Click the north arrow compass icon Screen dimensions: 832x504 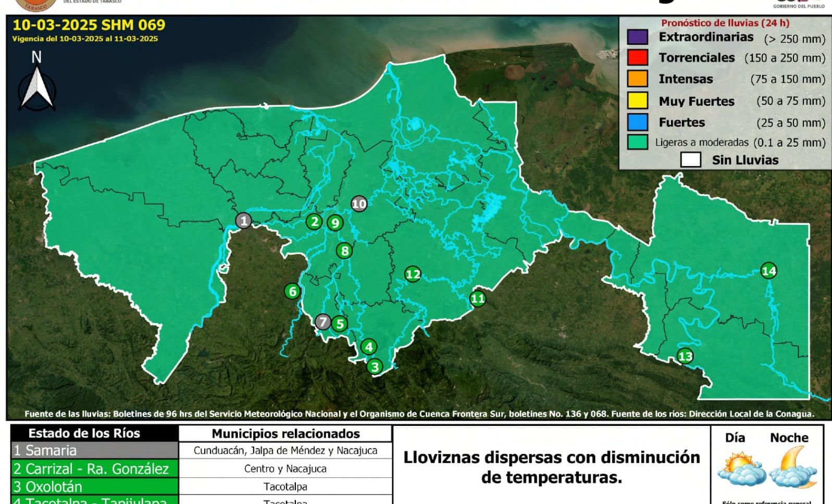pos(37,81)
